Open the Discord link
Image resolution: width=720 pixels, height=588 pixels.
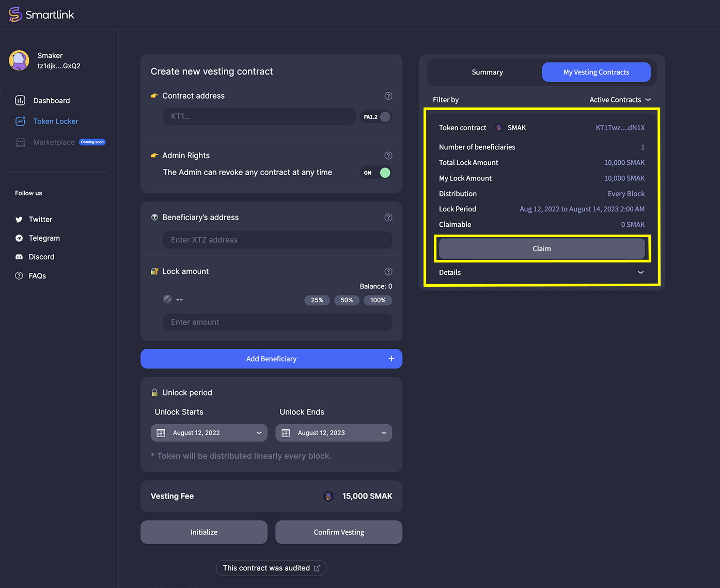(x=41, y=257)
